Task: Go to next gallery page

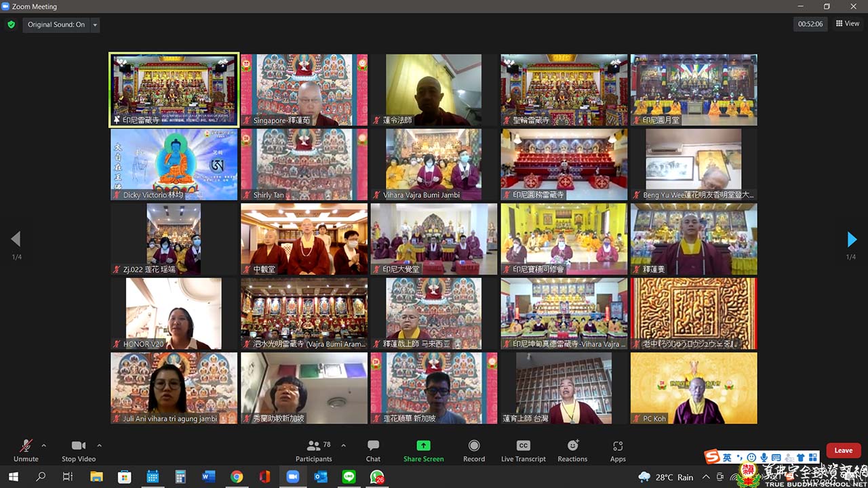Action: (852, 239)
